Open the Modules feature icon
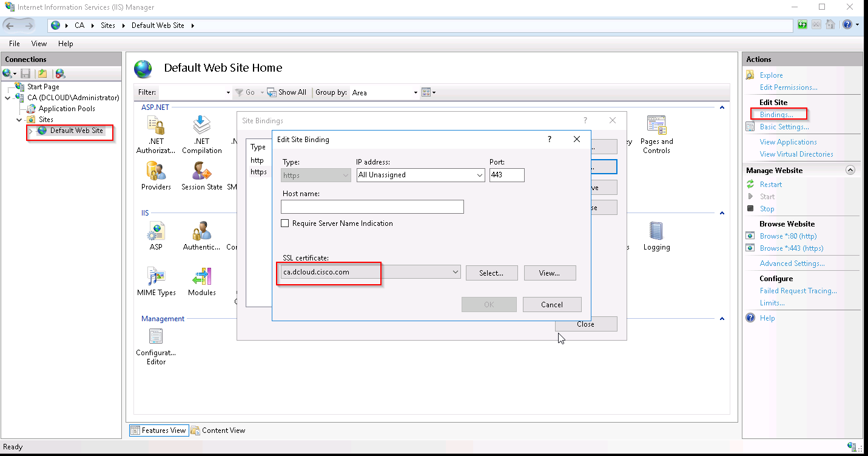Viewport: 868px width, 456px height. click(x=201, y=276)
